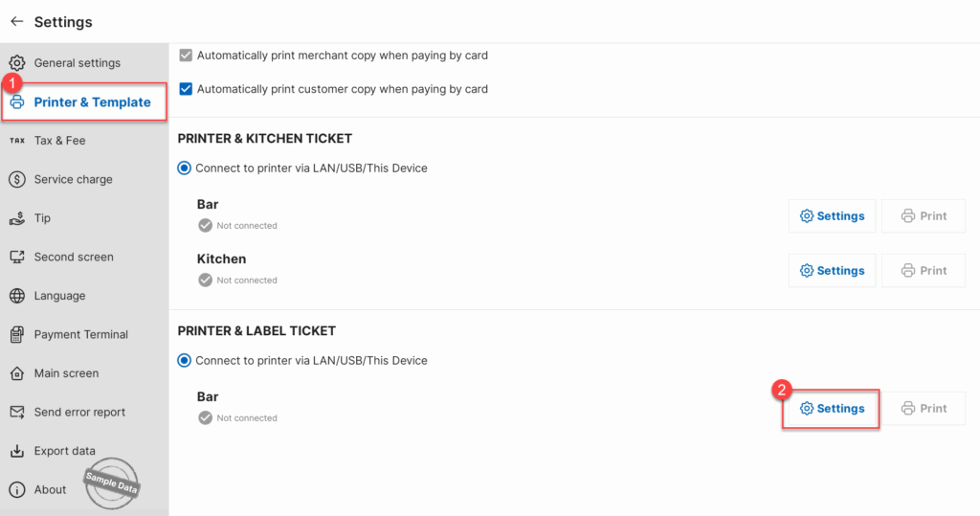Uncheck automatic customer copy printing
980x516 pixels.
(x=186, y=89)
